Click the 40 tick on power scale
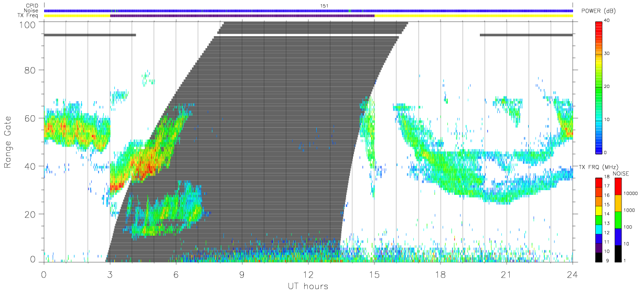The image size is (644, 297). click(607, 20)
